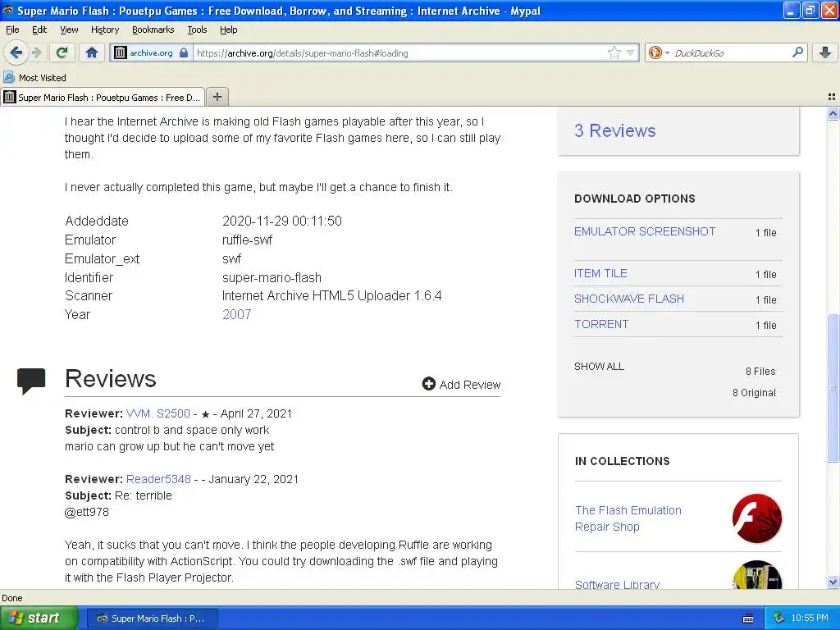Open The Flash Emulation Repair Shop collection
Image resolution: width=840 pixels, height=630 pixels.
click(x=628, y=518)
